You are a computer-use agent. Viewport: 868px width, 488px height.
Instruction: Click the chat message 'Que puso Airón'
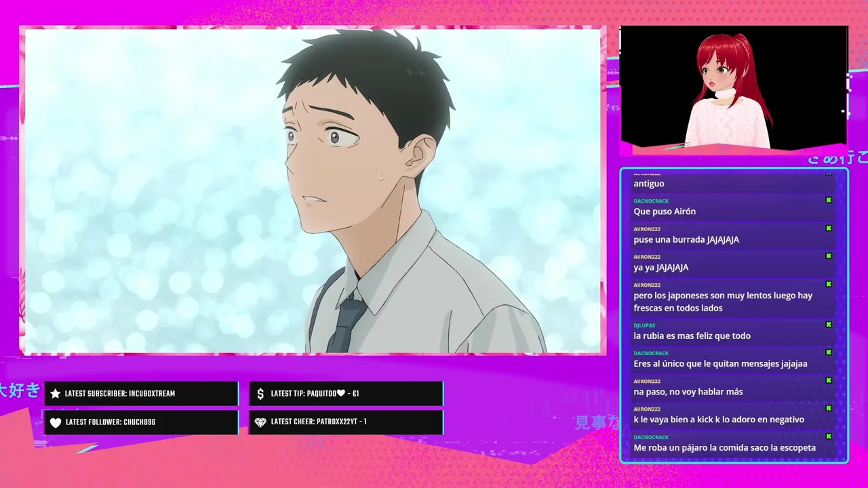coord(665,211)
